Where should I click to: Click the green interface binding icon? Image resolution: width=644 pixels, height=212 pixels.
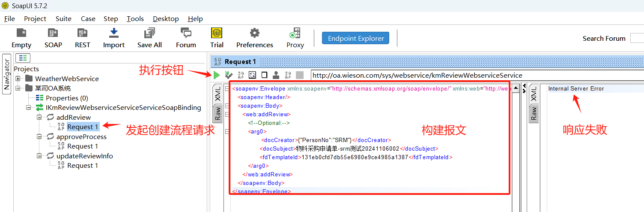pos(39,107)
